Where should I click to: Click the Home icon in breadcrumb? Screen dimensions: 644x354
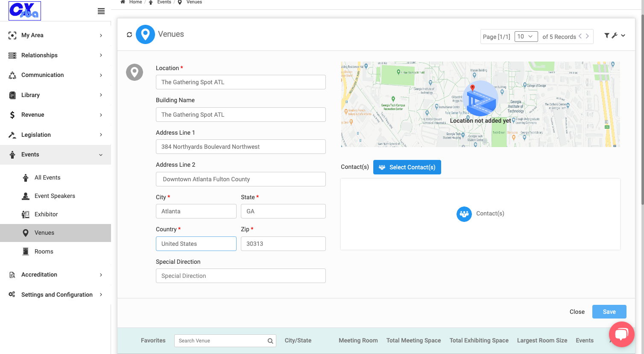tap(123, 2)
